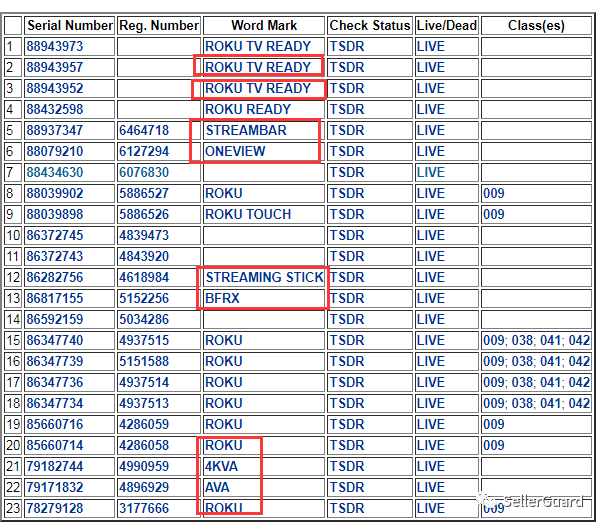603x526 pixels.
Task: Click registration number 3177666
Action: click(x=144, y=508)
